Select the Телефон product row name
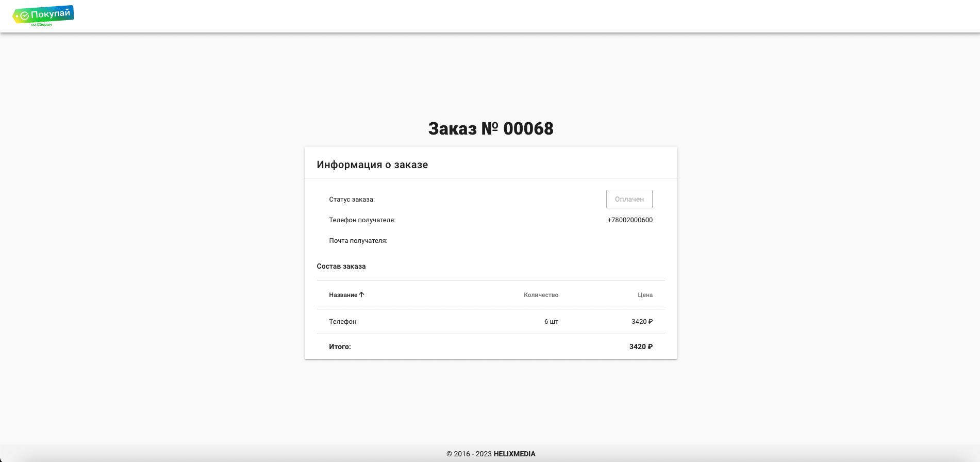This screenshot has width=980, height=462. point(343,321)
